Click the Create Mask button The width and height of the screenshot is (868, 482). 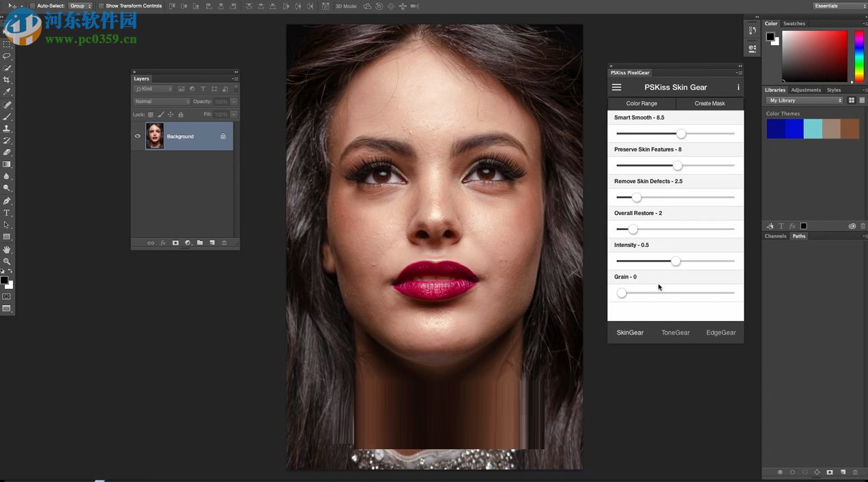(x=709, y=104)
